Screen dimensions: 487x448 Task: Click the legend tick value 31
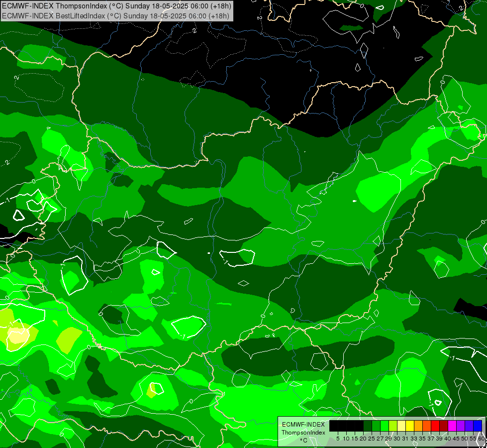point(405,439)
